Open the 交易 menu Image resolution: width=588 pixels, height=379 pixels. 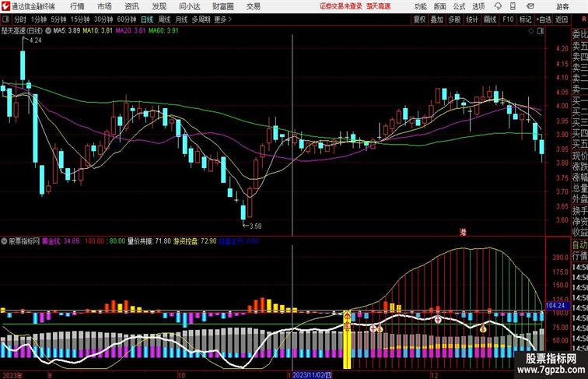click(x=253, y=6)
